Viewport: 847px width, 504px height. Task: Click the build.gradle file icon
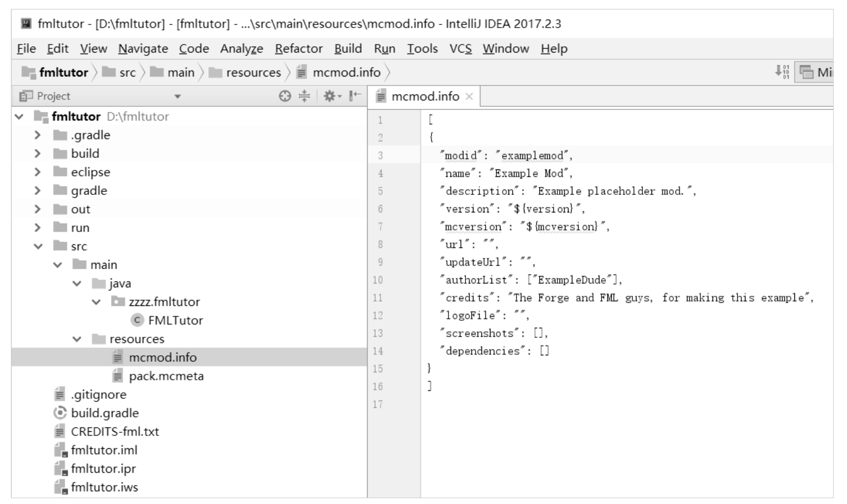60,413
